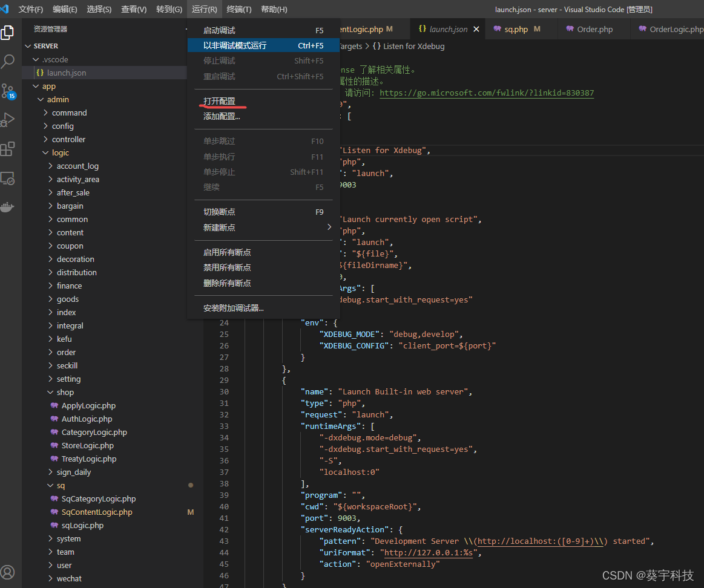Expand the wechat folder

tap(50, 578)
